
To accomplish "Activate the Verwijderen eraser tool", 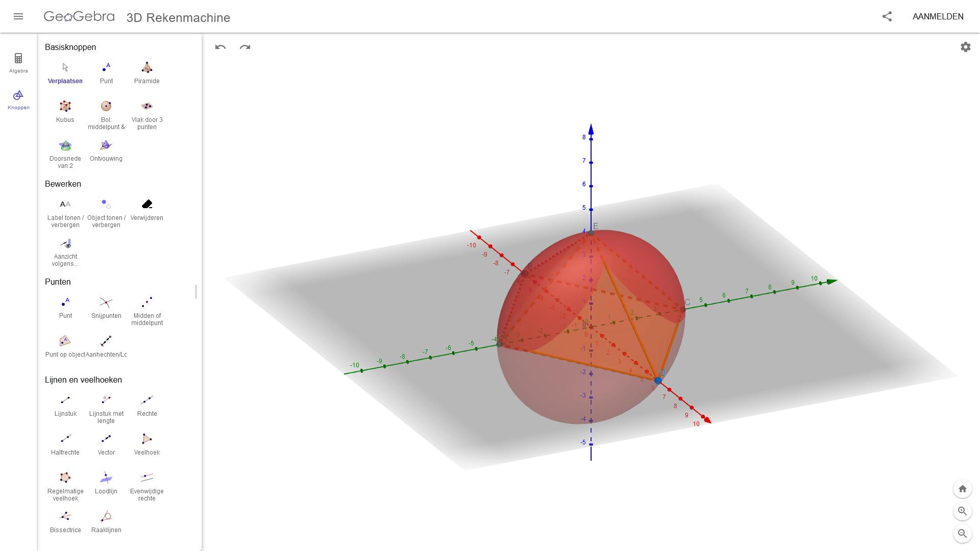I will click(x=146, y=210).
